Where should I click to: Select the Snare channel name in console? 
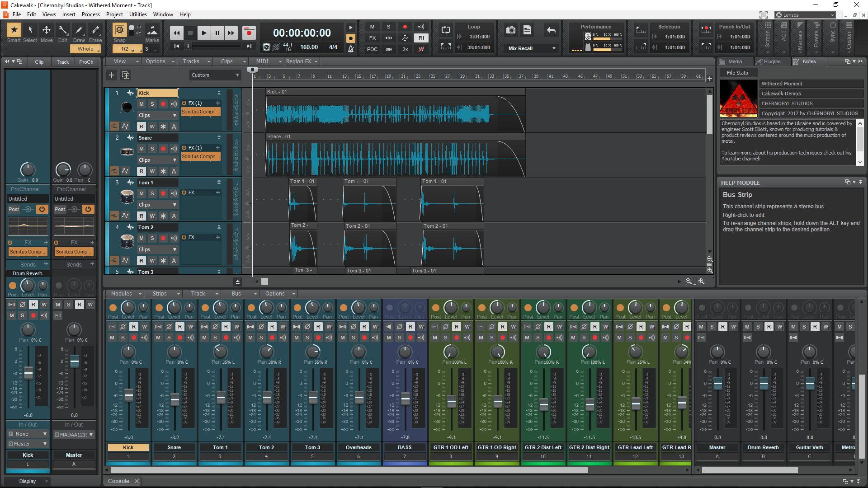[x=174, y=447]
